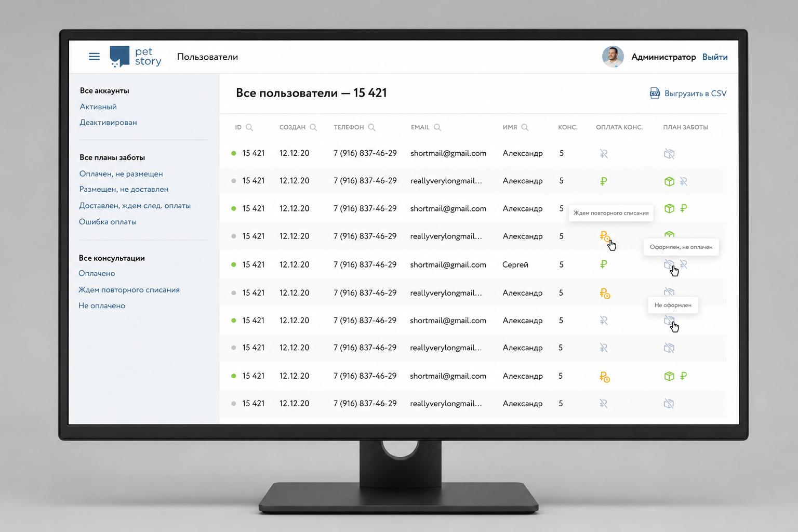Select the Все консультации heading
The height and width of the screenshot is (532, 798).
tap(112, 258)
